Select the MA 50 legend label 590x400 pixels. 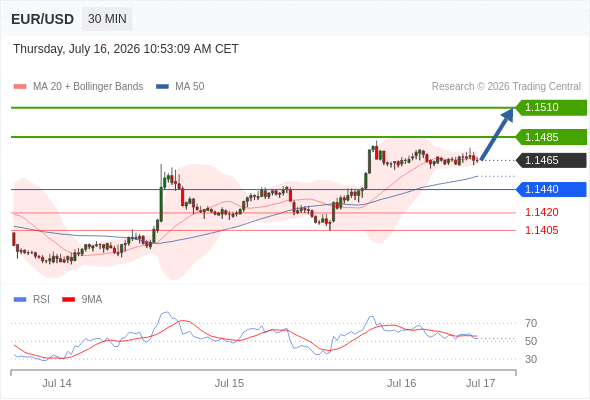[x=190, y=87]
